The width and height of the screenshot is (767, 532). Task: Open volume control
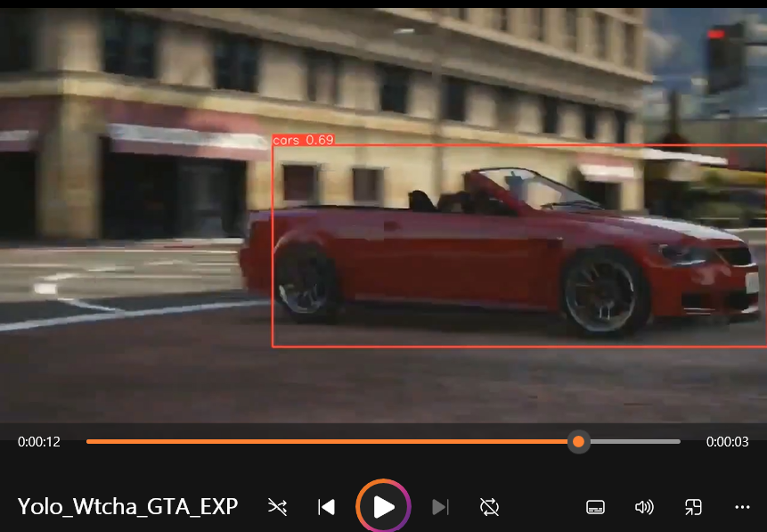click(644, 507)
